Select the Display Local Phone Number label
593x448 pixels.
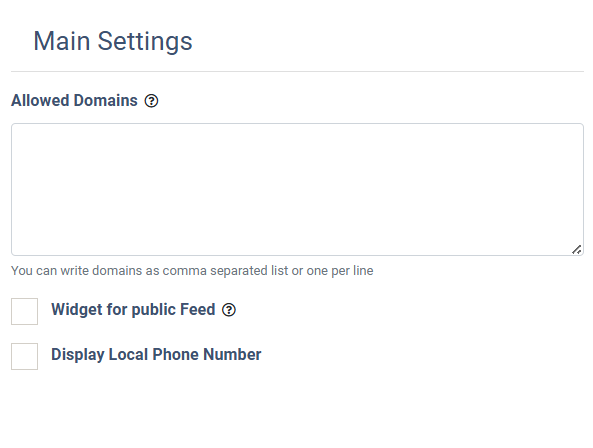click(156, 355)
